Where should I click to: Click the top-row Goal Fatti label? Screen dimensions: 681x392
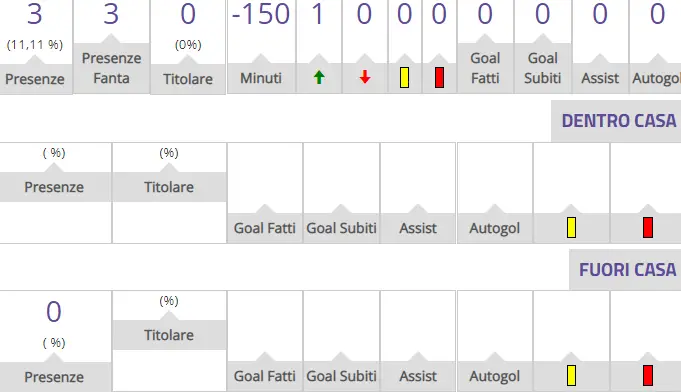point(485,68)
